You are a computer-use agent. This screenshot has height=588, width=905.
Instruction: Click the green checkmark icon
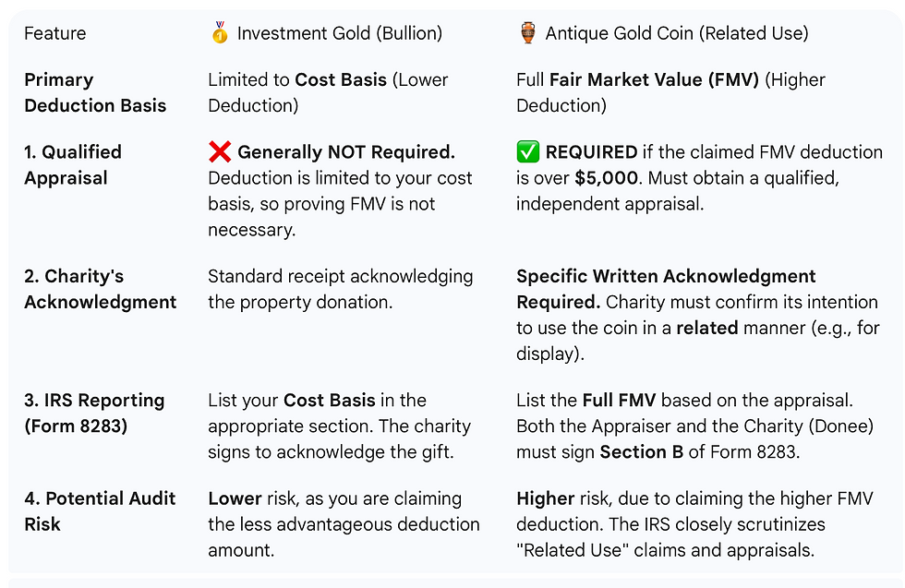pyautogui.click(x=528, y=152)
